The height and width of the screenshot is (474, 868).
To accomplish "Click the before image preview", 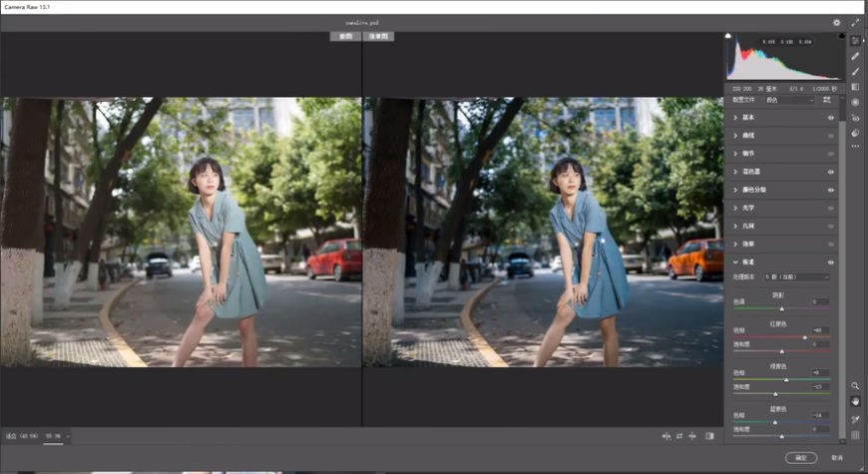I will pyautogui.click(x=181, y=233).
